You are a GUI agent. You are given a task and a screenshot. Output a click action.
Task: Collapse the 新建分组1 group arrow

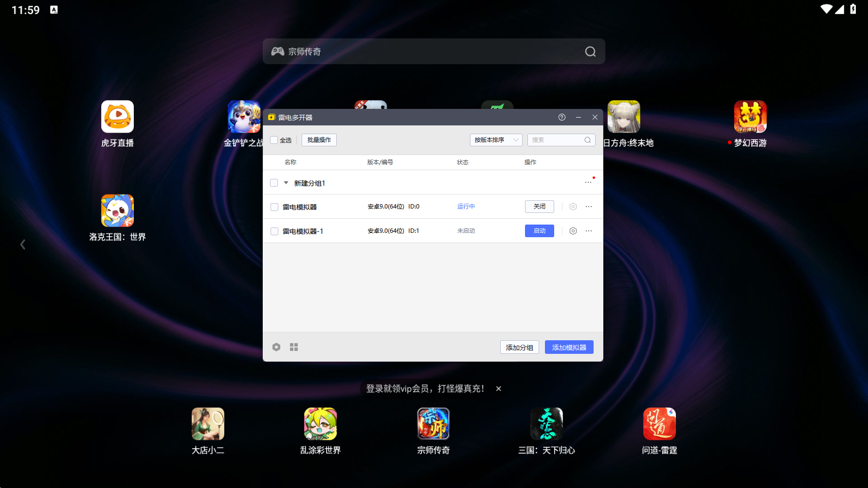pyautogui.click(x=286, y=183)
